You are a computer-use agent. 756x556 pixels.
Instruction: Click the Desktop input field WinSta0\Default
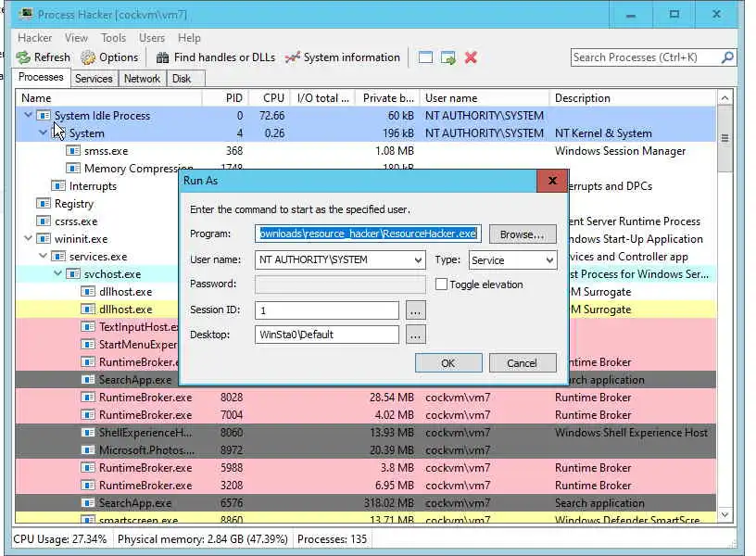click(327, 335)
